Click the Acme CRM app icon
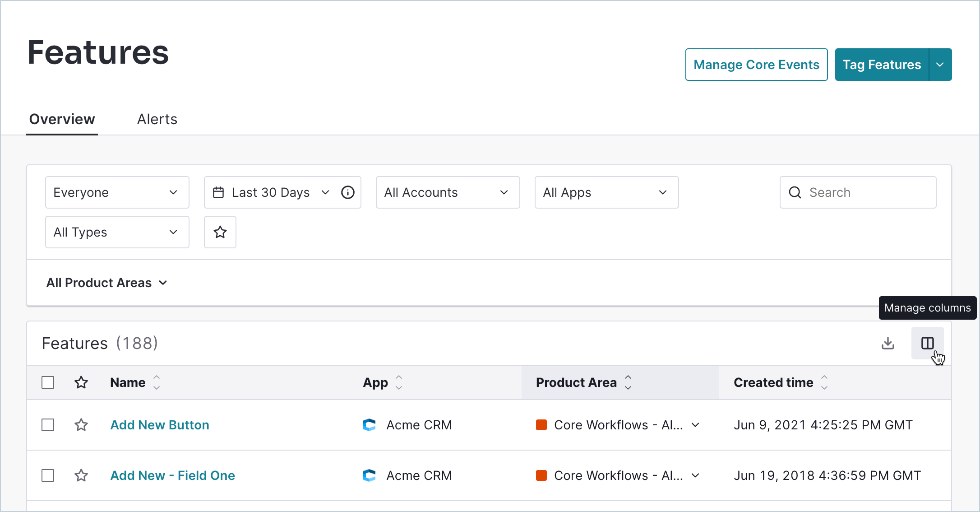Viewport: 980px width, 512px height. point(369,424)
